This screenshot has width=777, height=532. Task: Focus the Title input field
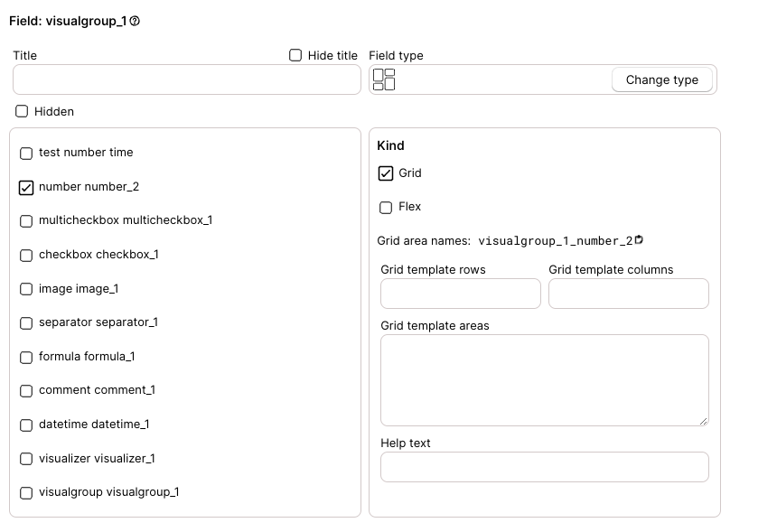pos(187,79)
